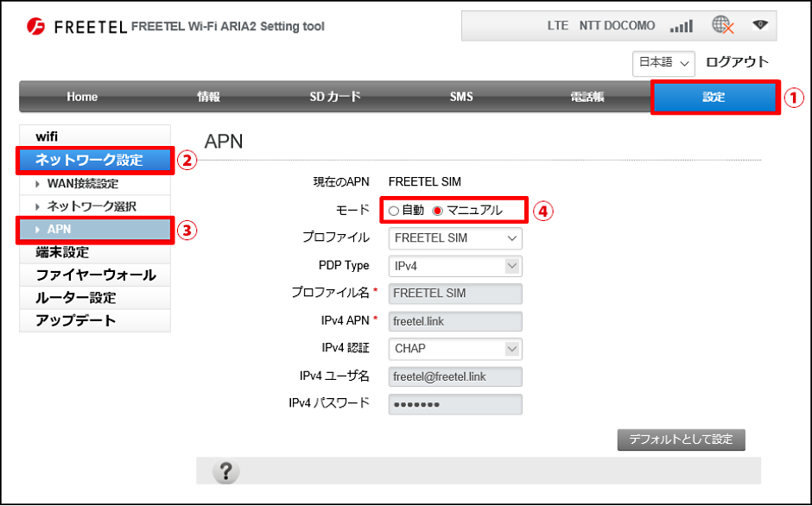The height and width of the screenshot is (506, 812).
Task: Click the signal strength bars icon
Action: tap(681, 26)
